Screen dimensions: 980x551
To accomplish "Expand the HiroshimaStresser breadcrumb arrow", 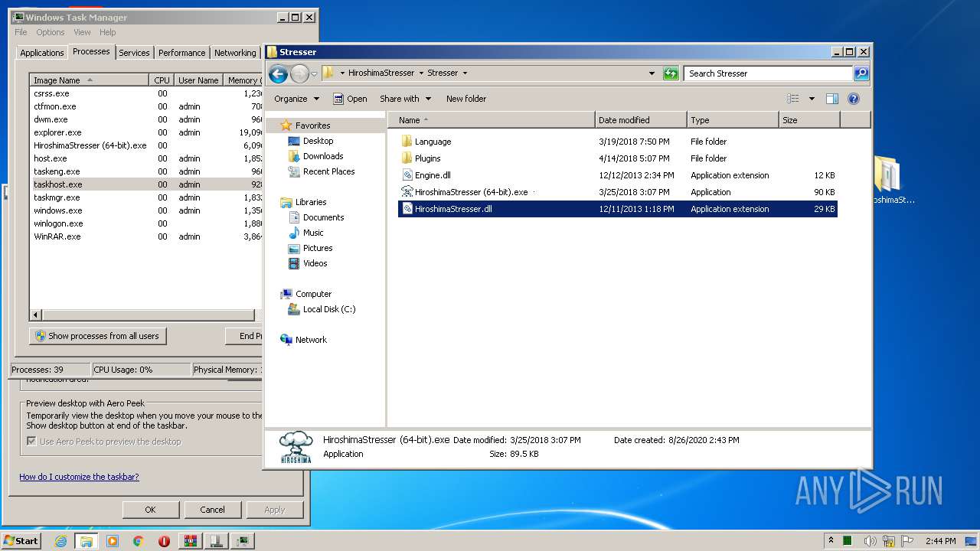I will click(421, 73).
